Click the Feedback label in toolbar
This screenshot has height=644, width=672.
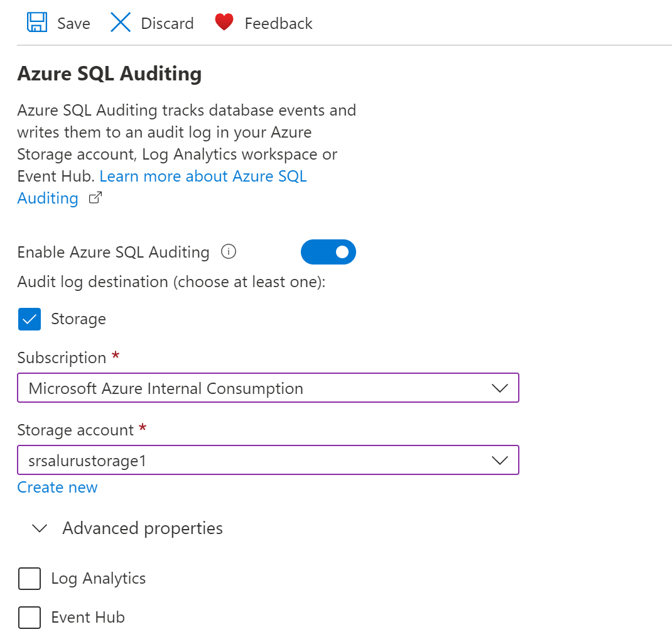coord(278,23)
